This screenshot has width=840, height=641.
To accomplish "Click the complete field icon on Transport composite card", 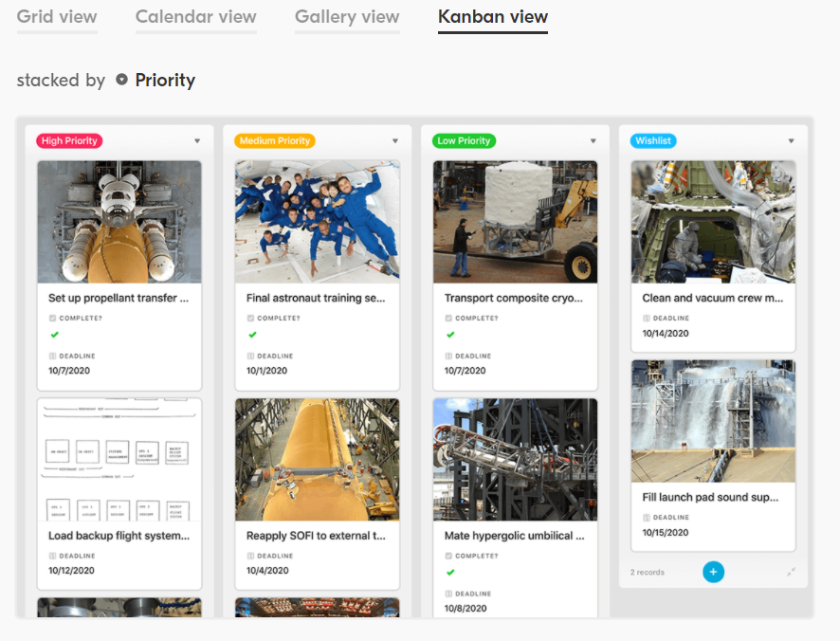I will coord(448,319).
